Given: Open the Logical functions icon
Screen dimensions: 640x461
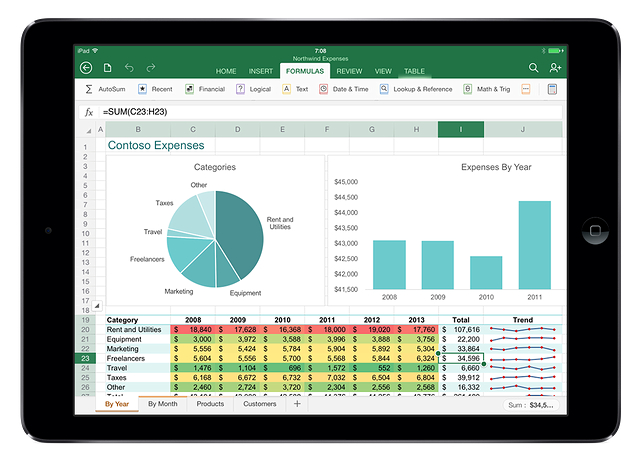Looking at the screenshot, I should (x=240, y=89).
